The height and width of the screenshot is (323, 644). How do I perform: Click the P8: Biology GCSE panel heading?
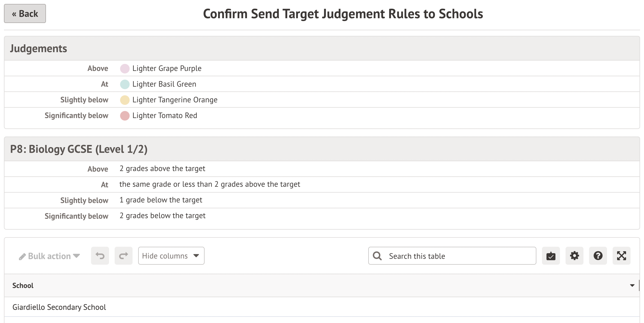(79, 149)
